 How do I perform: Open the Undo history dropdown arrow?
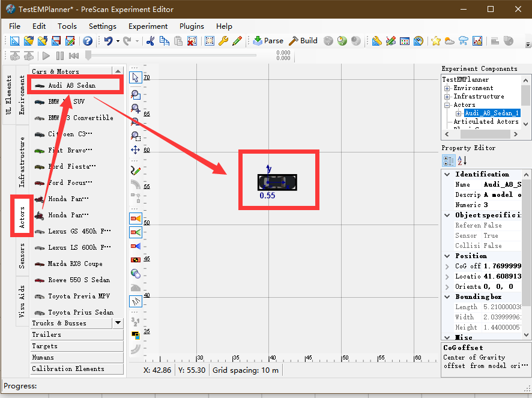tap(118, 41)
